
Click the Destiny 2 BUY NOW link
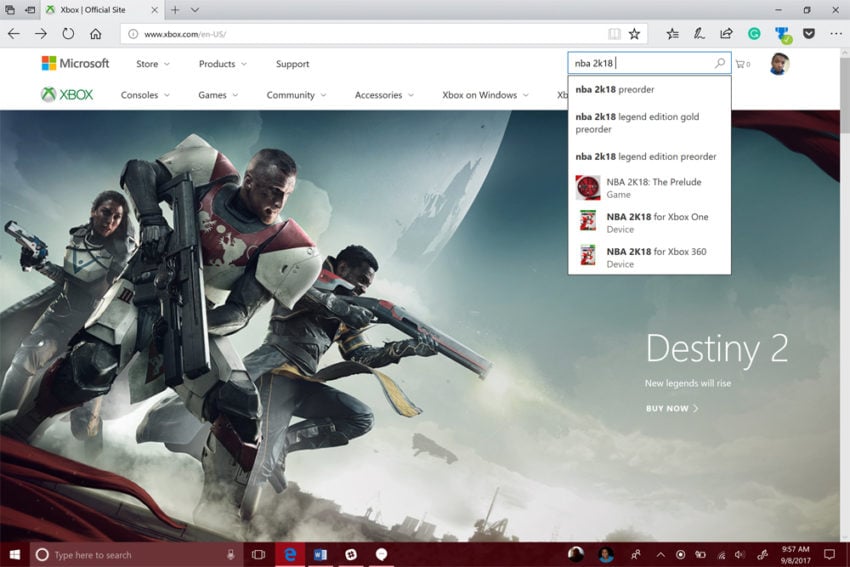click(672, 408)
